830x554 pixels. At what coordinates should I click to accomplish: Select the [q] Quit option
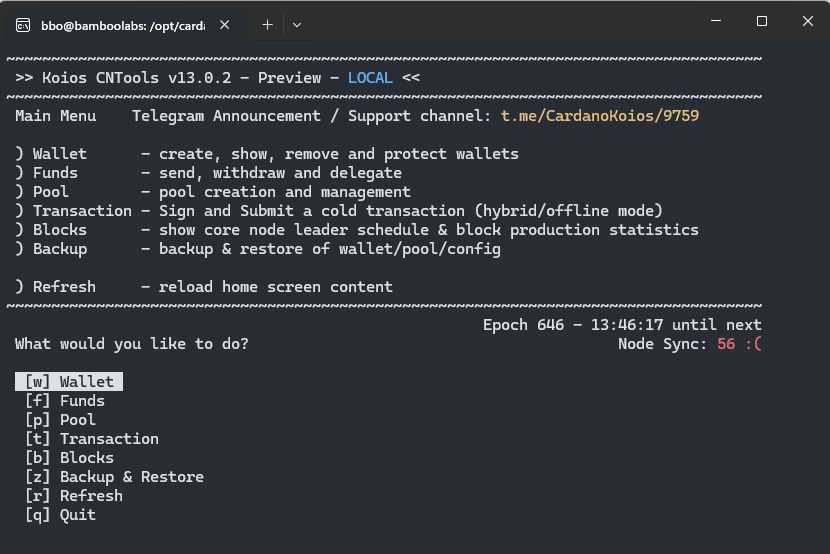pyautogui.click(x=60, y=515)
